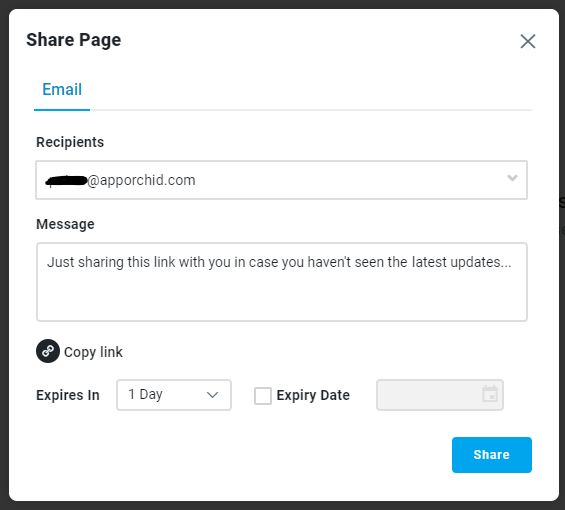Click the arrow in Expires In dropdown
Image resolution: width=565 pixels, height=510 pixels.
pos(212,395)
